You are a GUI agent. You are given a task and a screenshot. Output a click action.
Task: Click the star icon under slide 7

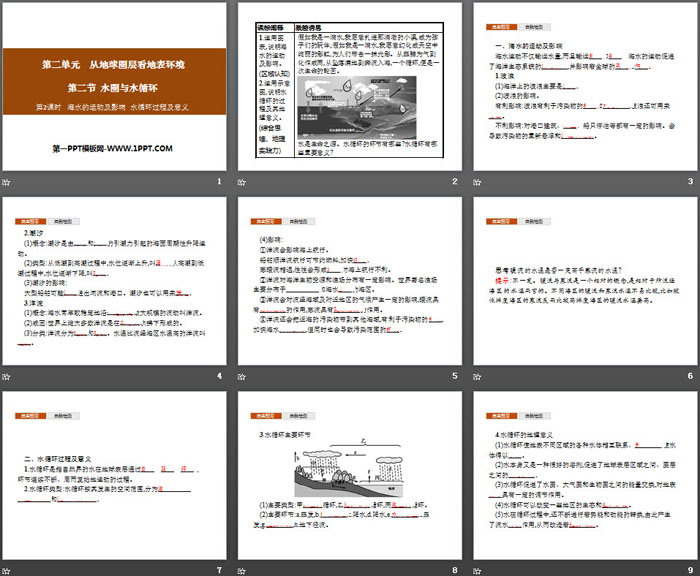click(x=6, y=571)
